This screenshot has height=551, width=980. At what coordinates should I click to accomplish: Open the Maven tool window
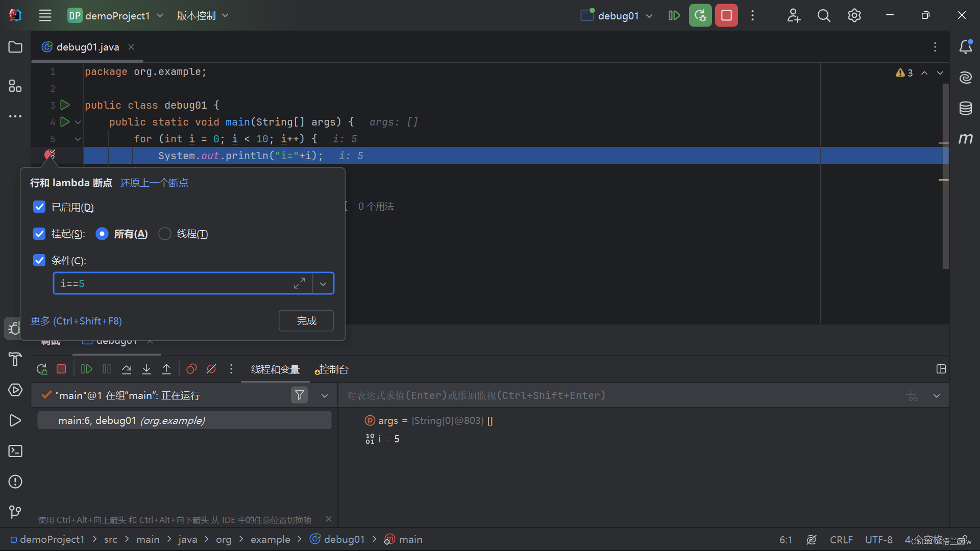coord(966,138)
